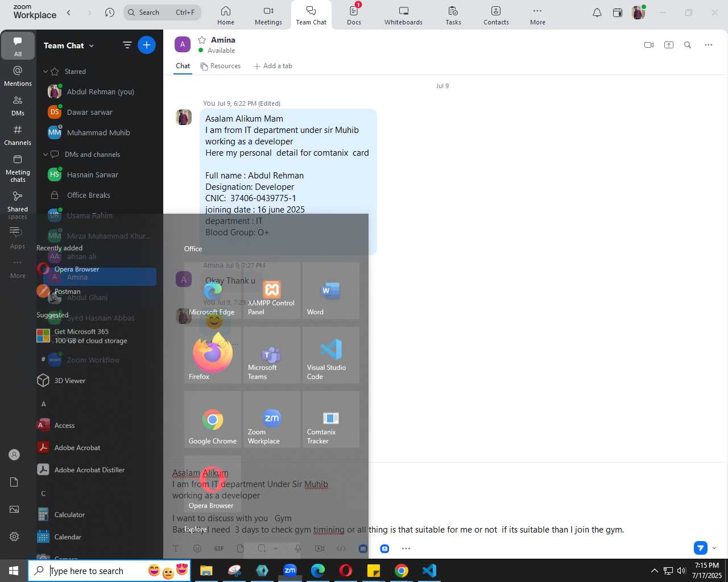
Task: Open Mentions in the left sidebar
Action: 18,76
